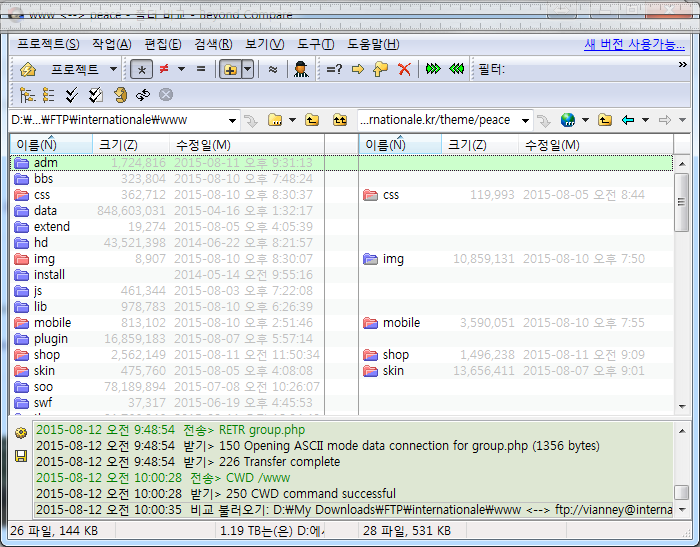Click the green right arrows icon

[x=432, y=69]
